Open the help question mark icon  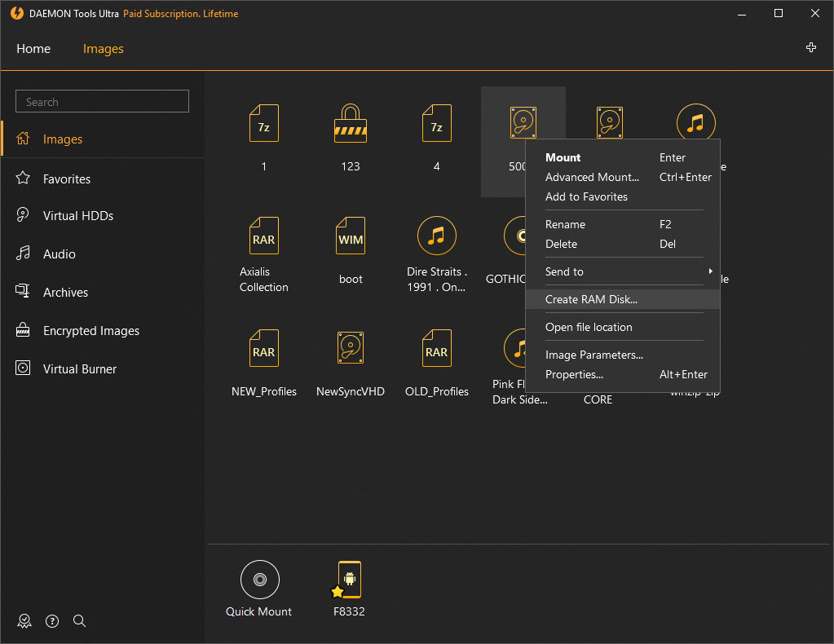click(x=52, y=620)
